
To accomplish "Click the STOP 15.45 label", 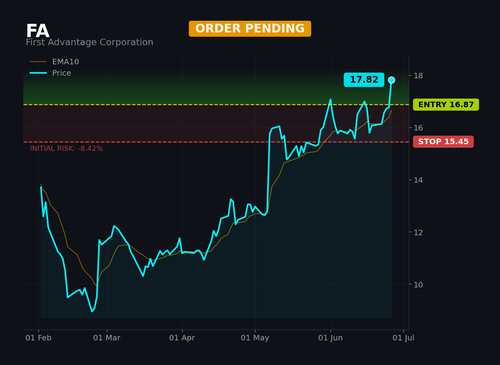I will (443, 142).
